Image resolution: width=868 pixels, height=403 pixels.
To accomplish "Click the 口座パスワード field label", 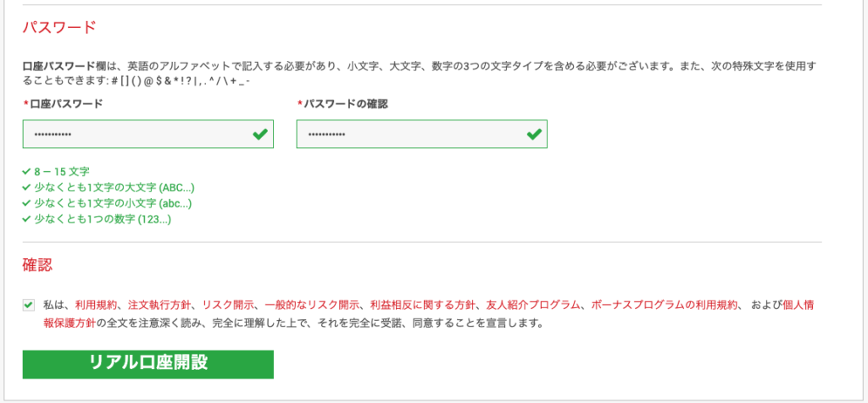I will [66, 103].
